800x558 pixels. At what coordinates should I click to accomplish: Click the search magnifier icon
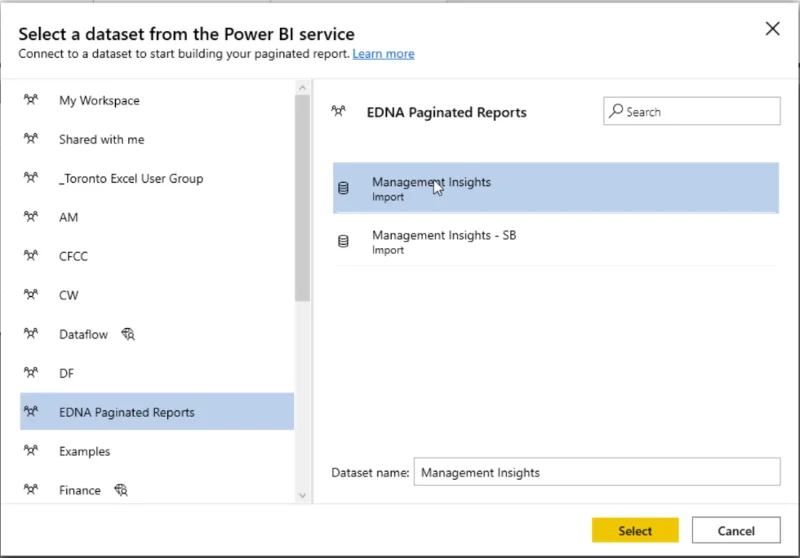click(x=616, y=111)
